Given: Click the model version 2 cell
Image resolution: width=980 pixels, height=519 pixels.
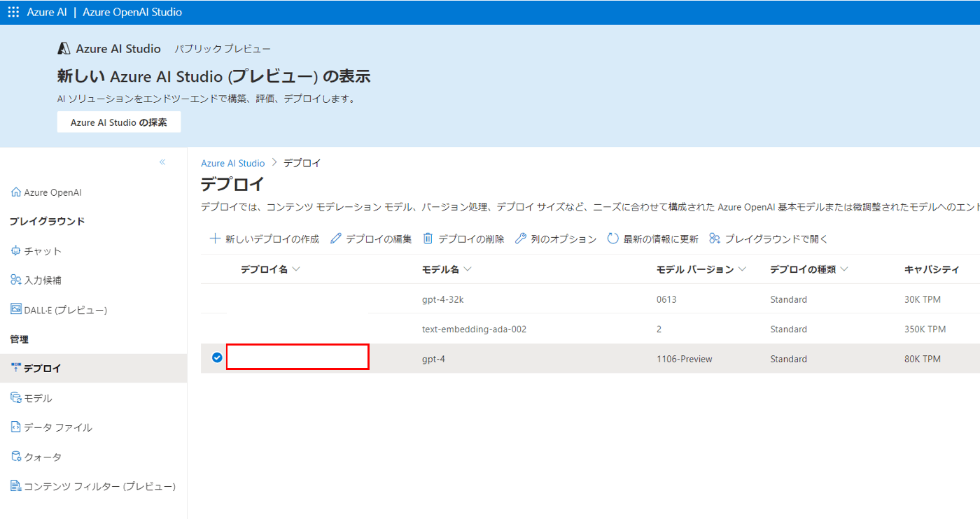Looking at the screenshot, I should (659, 329).
